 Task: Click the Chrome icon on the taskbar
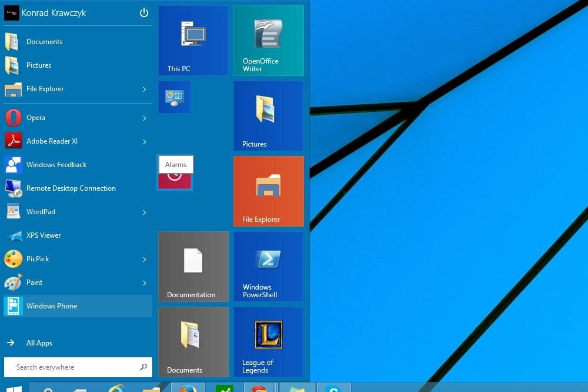pos(259,388)
